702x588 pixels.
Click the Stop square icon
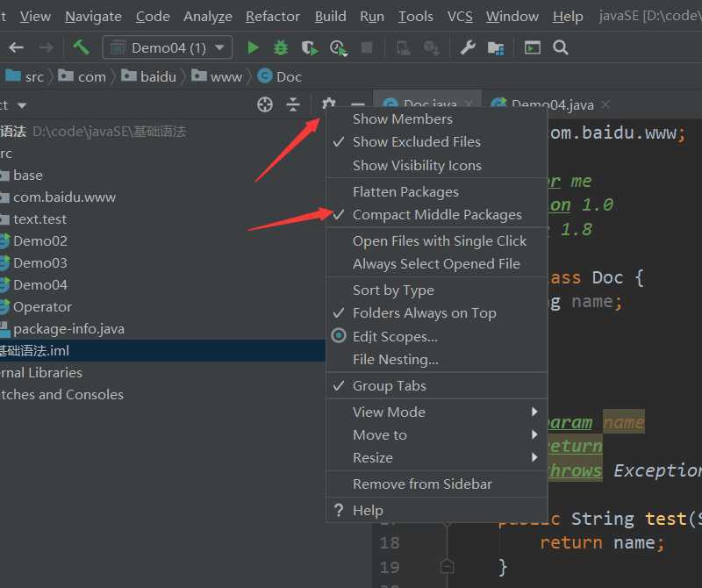pos(367,47)
